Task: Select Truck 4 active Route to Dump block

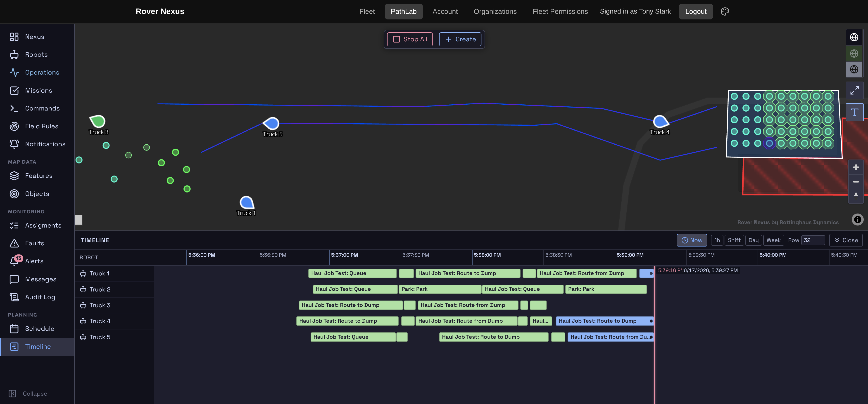Action: 604,321
